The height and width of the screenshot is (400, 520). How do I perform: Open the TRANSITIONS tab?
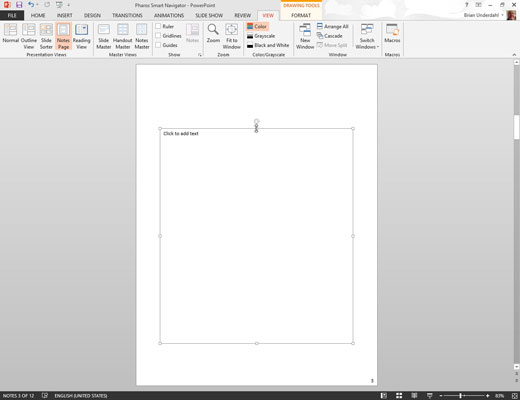127,15
